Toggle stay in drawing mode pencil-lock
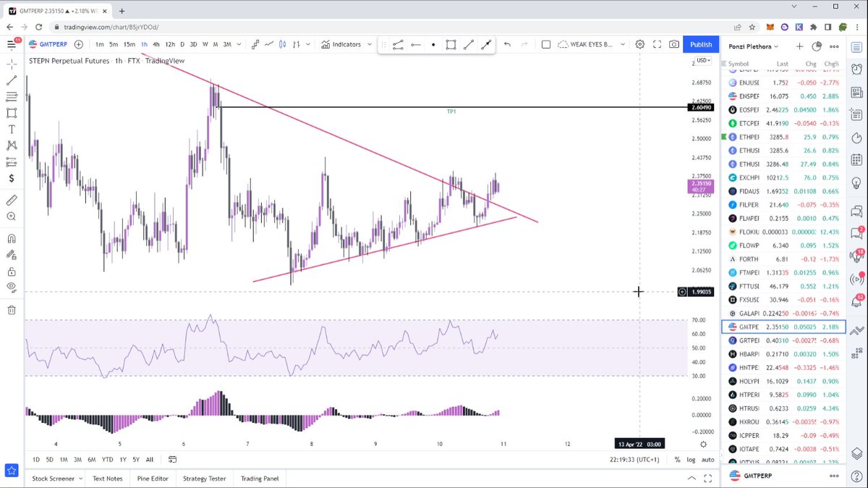Viewport: 868px width, 488px height. point(12,255)
